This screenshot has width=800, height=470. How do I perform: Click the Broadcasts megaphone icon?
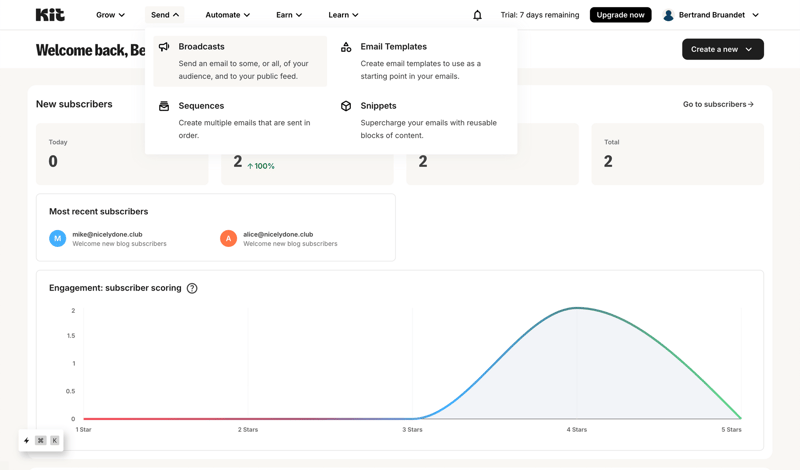[x=164, y=46]
